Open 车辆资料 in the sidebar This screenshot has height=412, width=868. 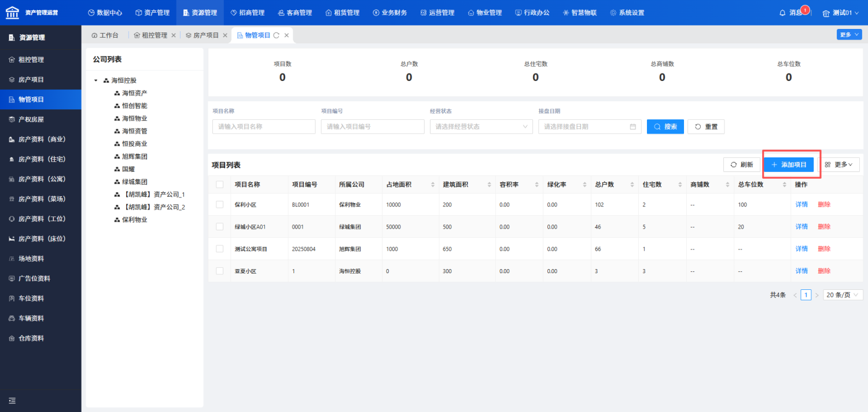41,318
